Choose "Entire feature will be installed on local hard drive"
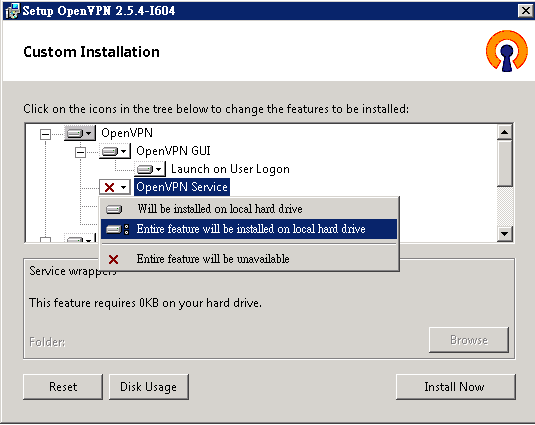Viewport: 535px width, 425px height. coord(249,229)
